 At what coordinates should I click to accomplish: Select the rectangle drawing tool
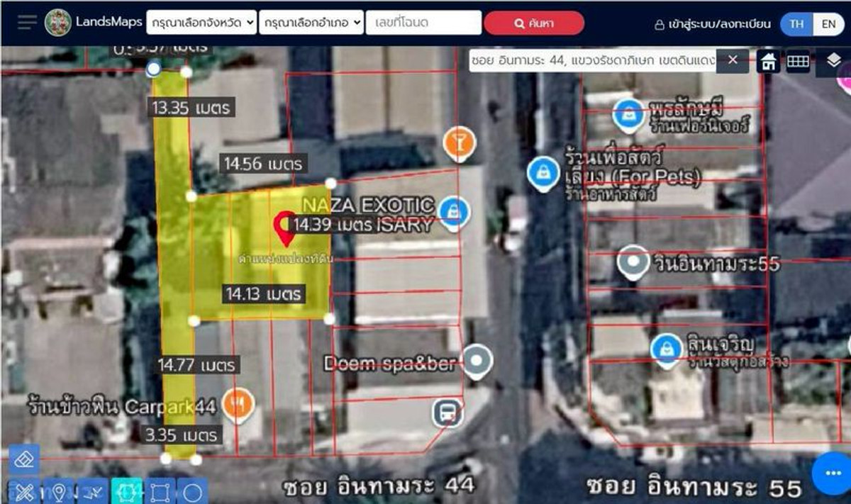coord(160,491)
